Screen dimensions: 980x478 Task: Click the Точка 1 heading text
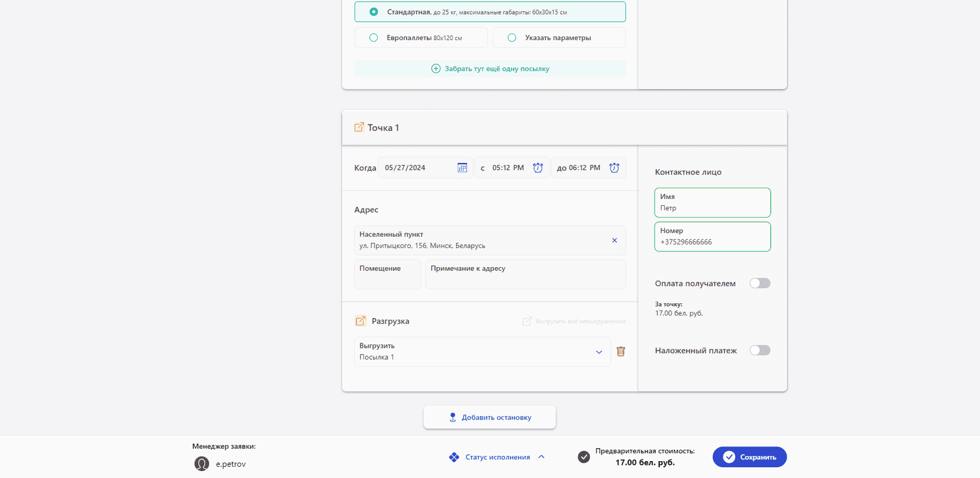tap(383, 128)
